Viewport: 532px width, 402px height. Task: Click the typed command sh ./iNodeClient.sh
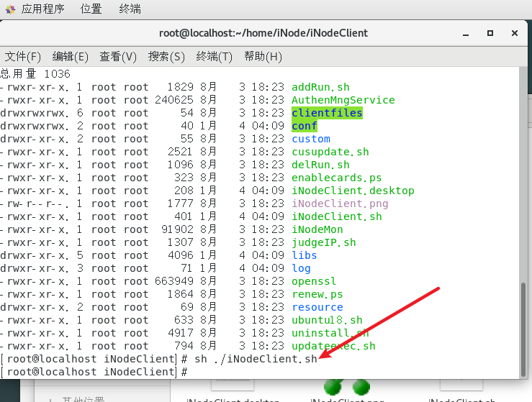coord(256,359)
